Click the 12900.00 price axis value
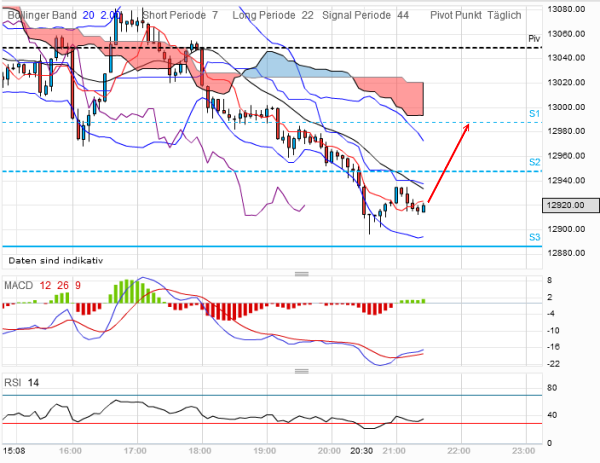Screen dimensions: 600x463 (566, 229)
